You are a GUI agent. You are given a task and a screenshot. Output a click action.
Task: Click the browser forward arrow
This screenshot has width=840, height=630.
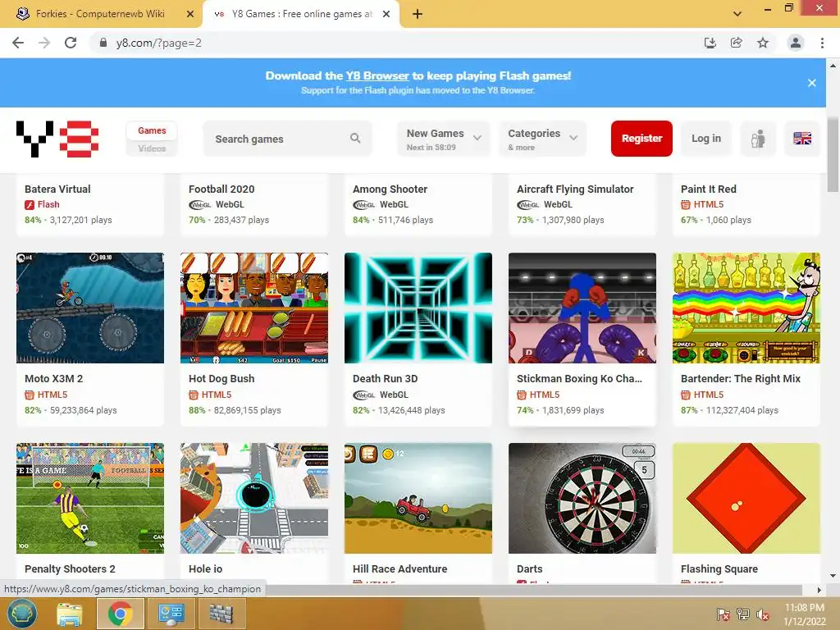click(44, 43)
